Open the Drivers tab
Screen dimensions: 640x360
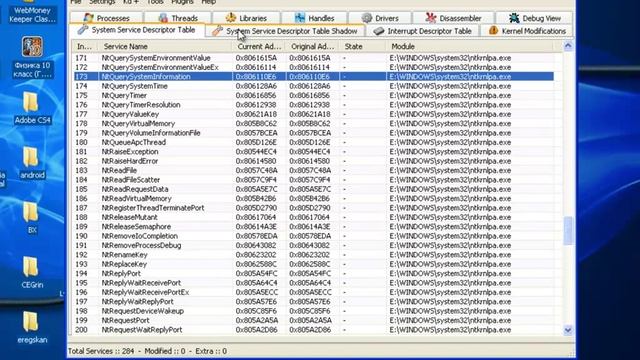[x=380, y=18]
